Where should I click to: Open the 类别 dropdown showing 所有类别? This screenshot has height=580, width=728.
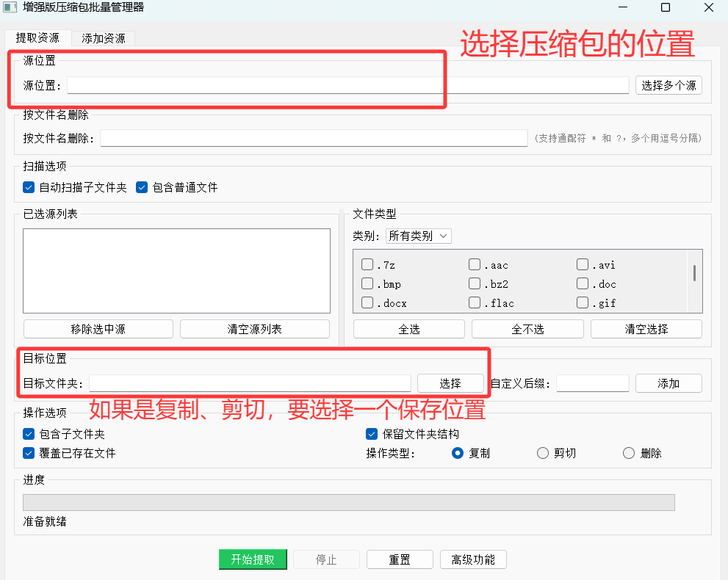[x=419, y=236]
